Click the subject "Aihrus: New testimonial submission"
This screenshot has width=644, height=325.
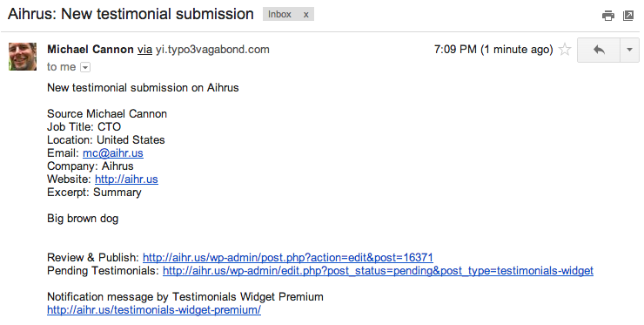coord(131,15)
